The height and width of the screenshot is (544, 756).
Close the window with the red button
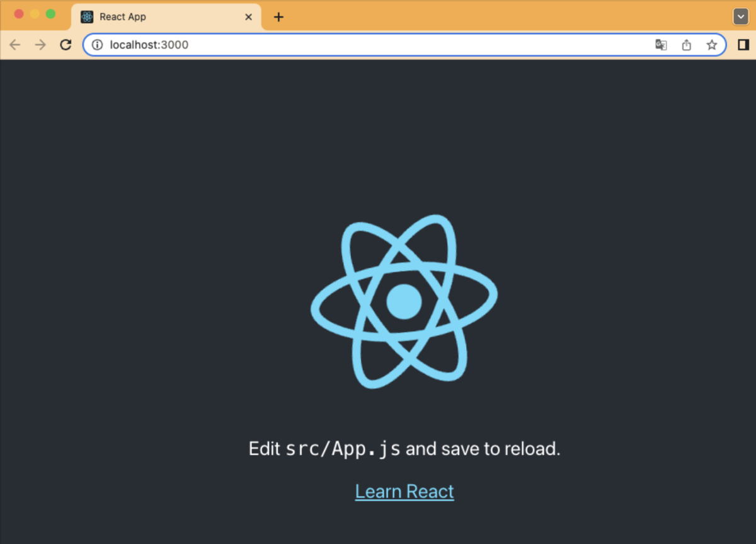[19, 14]
